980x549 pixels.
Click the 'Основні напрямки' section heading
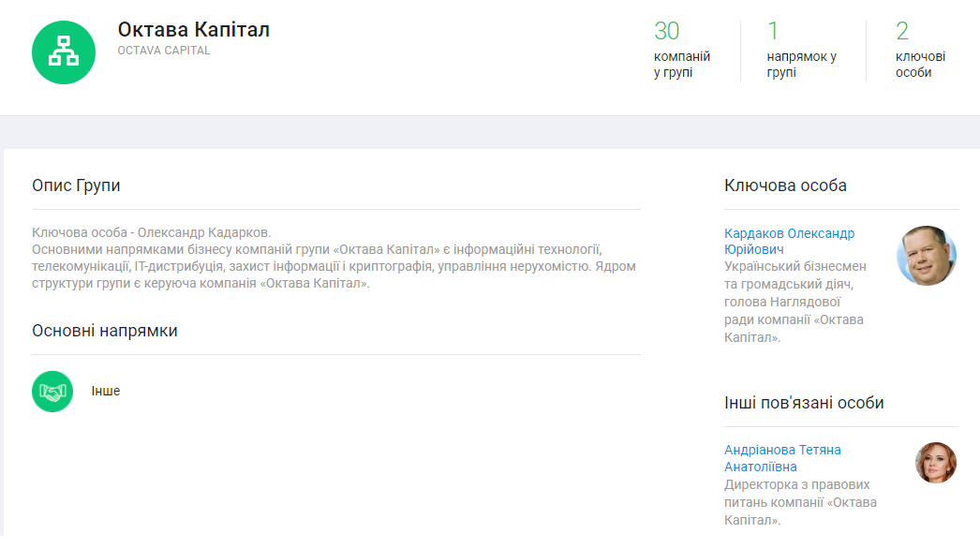tap(104, 331)
